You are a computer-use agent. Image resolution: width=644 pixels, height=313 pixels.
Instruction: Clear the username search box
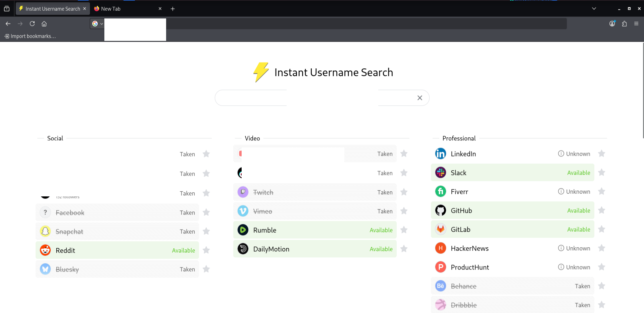[420, 98]
